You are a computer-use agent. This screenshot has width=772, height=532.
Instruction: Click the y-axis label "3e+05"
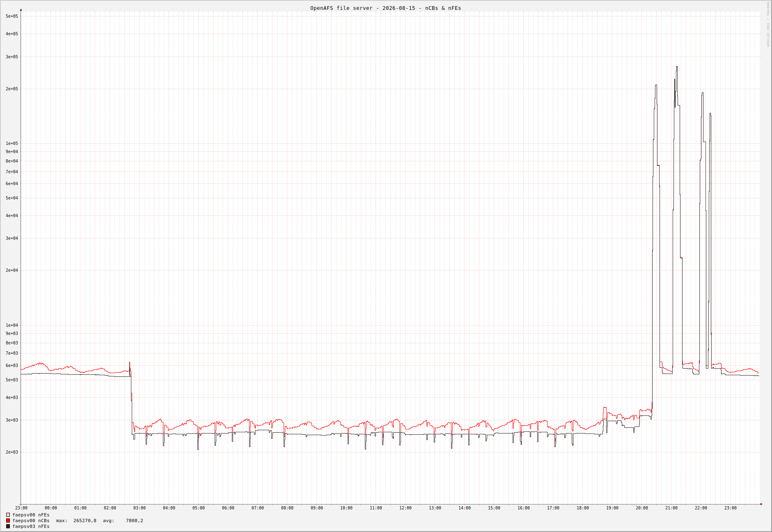click(12, 57)
